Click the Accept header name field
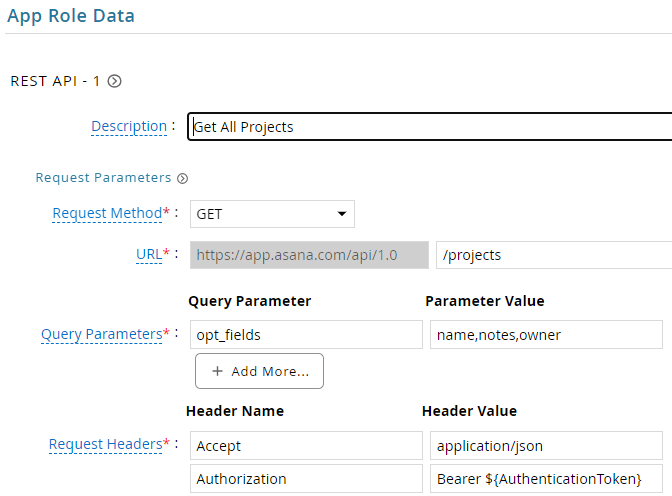 click(306, 446)
